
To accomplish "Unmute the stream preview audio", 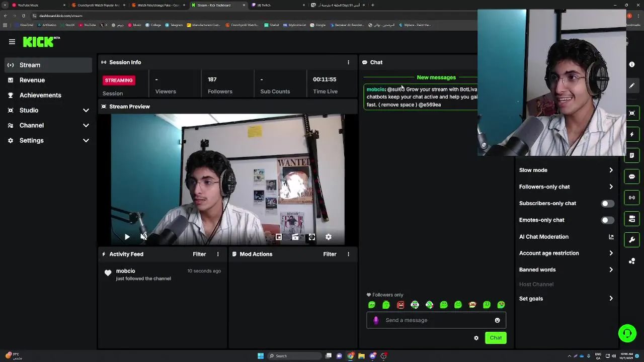I will (x=143, y=237).
